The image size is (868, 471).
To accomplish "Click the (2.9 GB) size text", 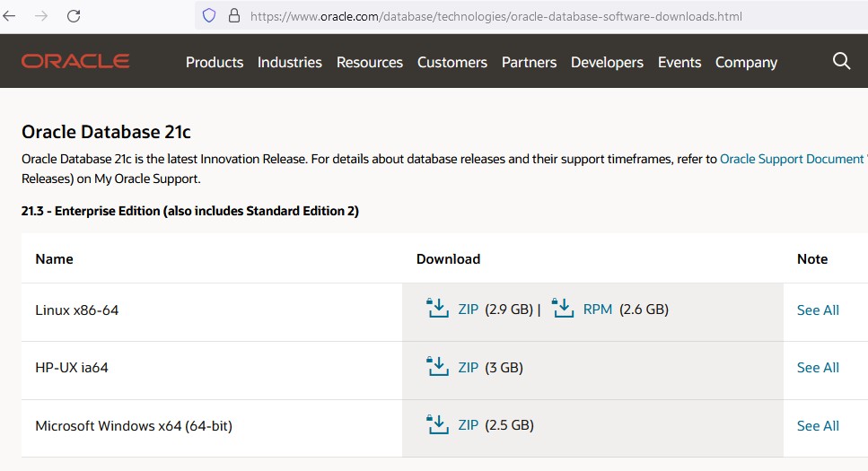I will (509, 310).
